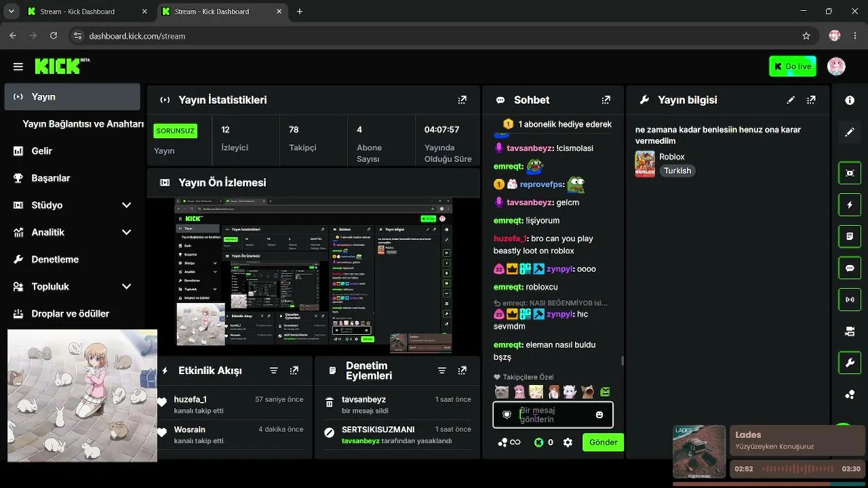Open chat settings gear icon

pos(568,443)
